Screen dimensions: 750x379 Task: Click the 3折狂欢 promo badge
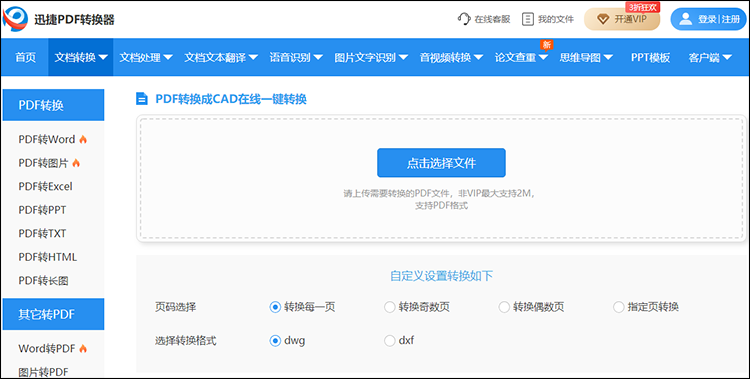643,7
